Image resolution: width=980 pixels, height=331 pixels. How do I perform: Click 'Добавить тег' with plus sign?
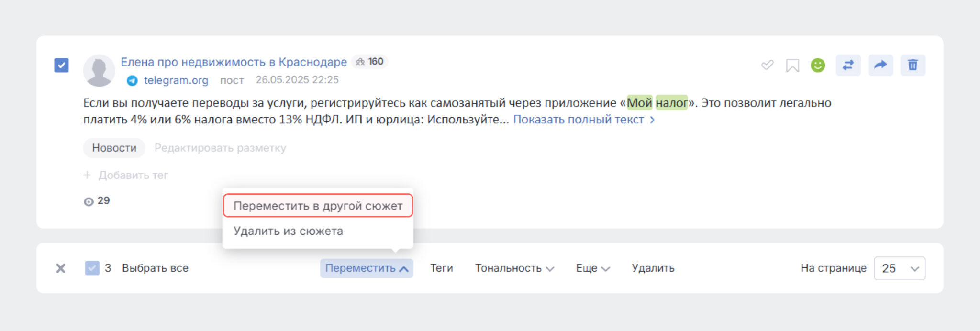(126, 175)
